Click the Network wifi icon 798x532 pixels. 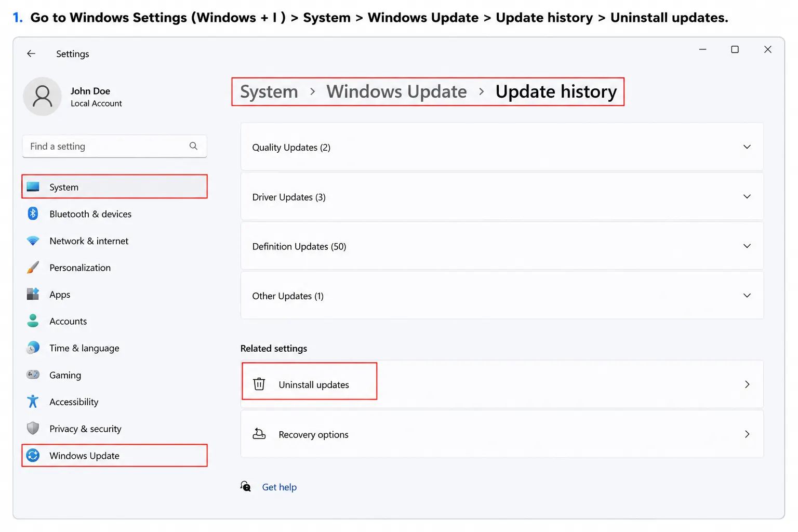tap(33, 241)
